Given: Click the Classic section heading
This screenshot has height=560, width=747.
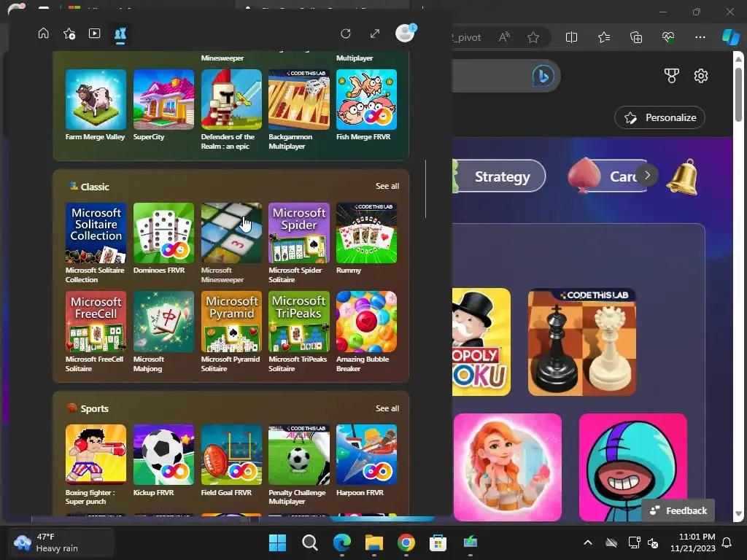Looking at the screenshot, I should pos(94,187).
